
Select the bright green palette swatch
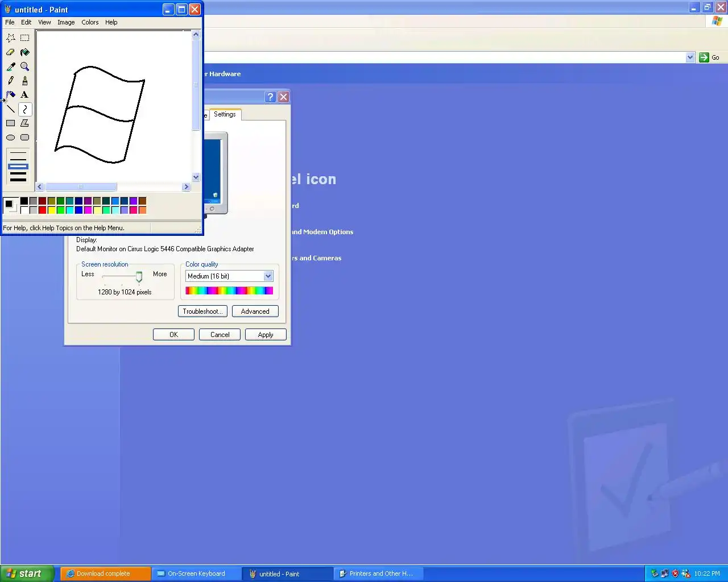(x=60, y=210)
